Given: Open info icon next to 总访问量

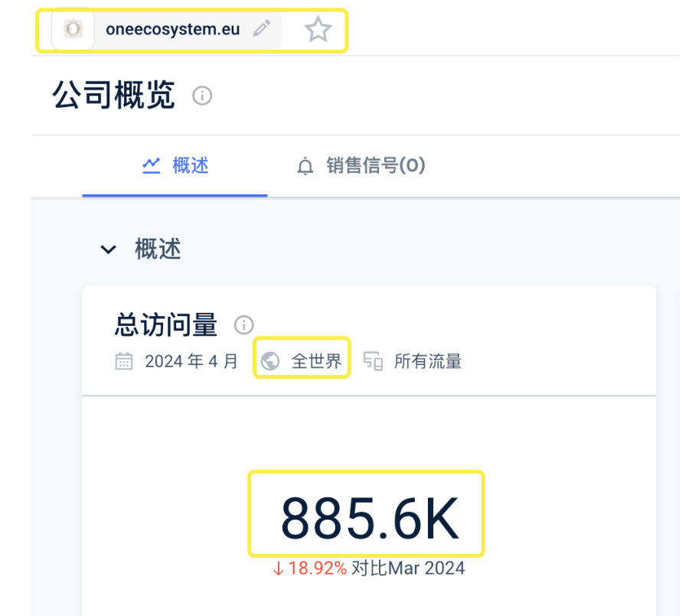Looking at the screenshot, I should tap(244, 324).
